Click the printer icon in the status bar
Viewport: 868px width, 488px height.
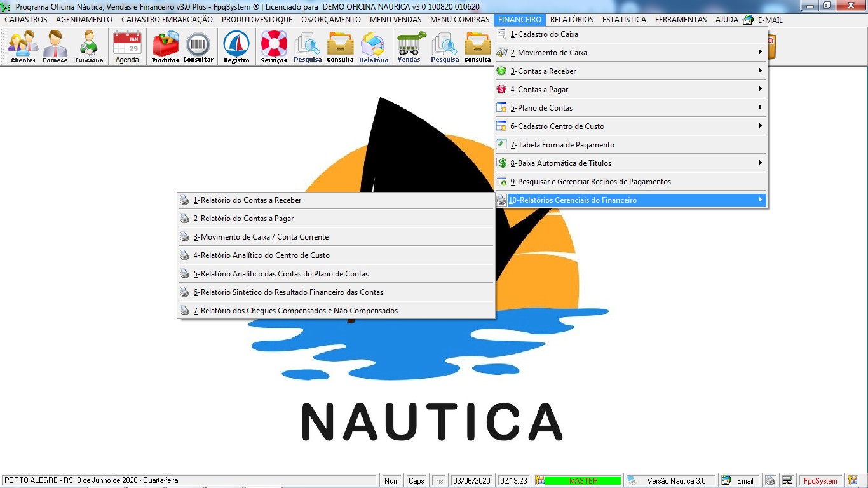tap(770, 480)
